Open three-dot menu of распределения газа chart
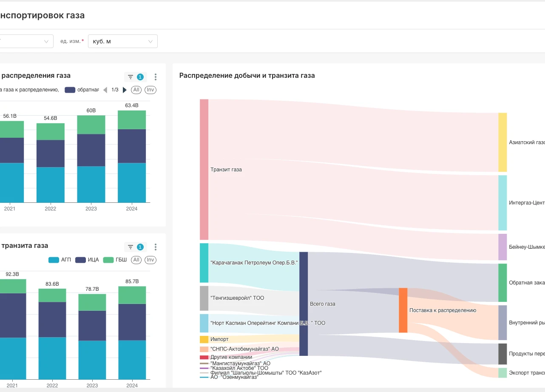The image size is (545, 392). click(x=156, y=77)
